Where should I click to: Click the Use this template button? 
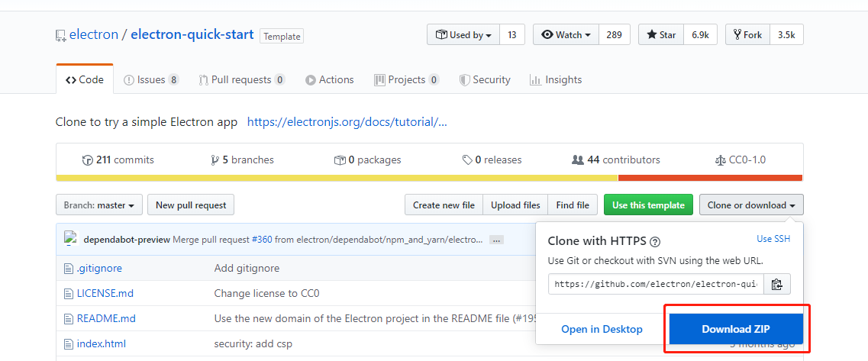(649, 205)
